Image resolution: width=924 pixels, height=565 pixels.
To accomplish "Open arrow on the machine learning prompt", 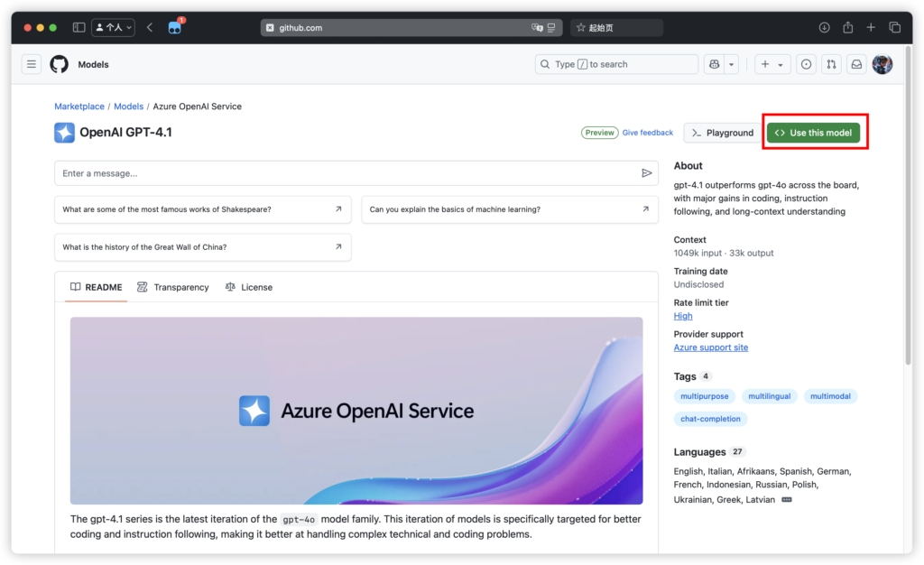I will pyautogui.click(x=645, y=209).
